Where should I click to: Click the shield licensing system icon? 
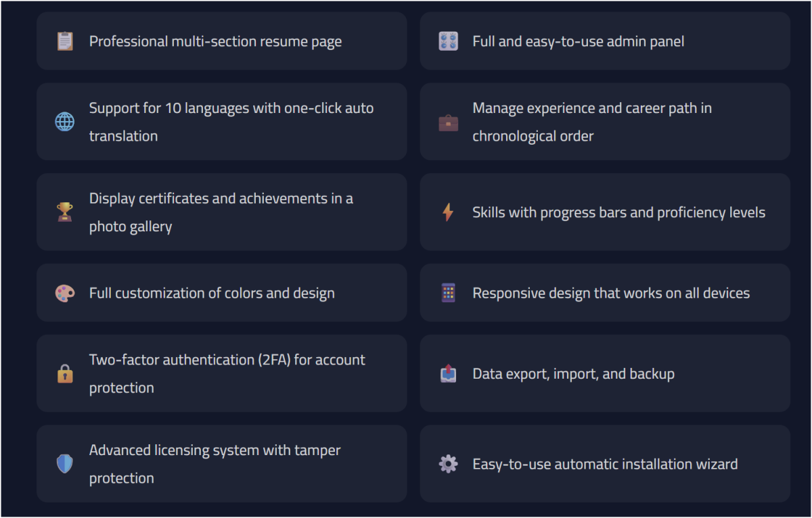[64, 464]
